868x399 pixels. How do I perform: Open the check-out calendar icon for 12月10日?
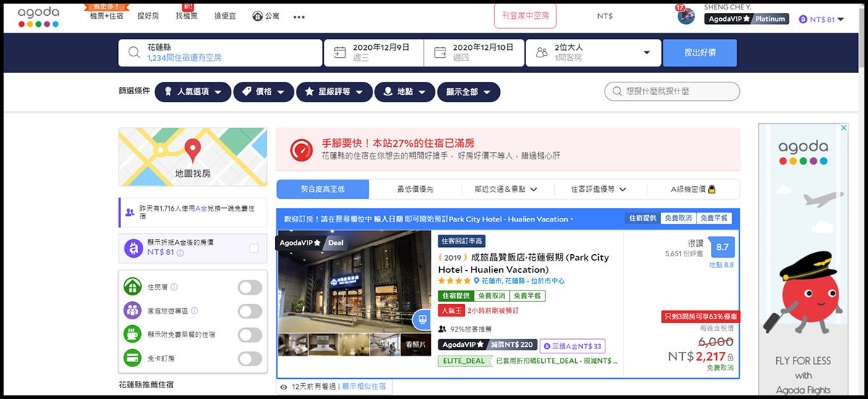440,52
